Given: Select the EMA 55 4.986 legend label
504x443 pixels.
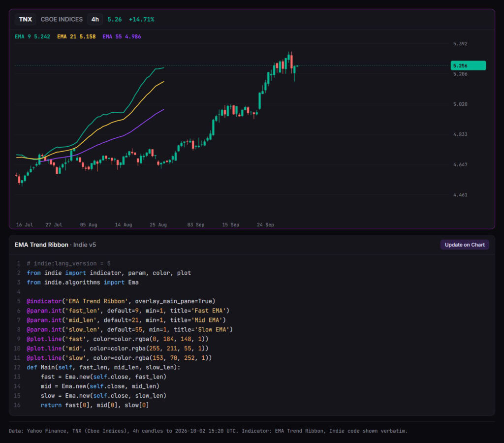Looking at the screenshot, I should [122, 36].
